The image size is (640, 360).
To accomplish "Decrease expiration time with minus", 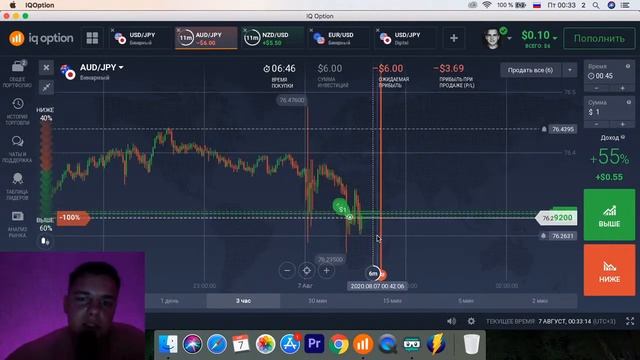I will (x=596, y=88).
